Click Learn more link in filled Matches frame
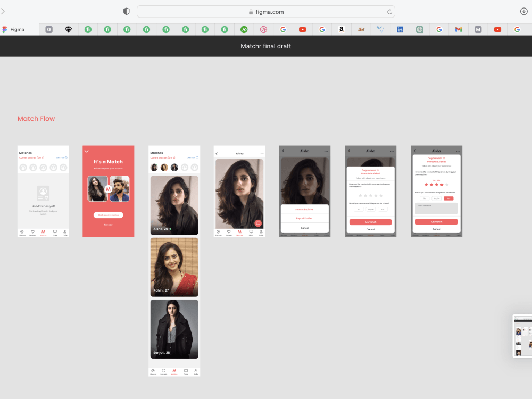Image resolution: width=532 pixels, height=399 pixels. [193, 158]
